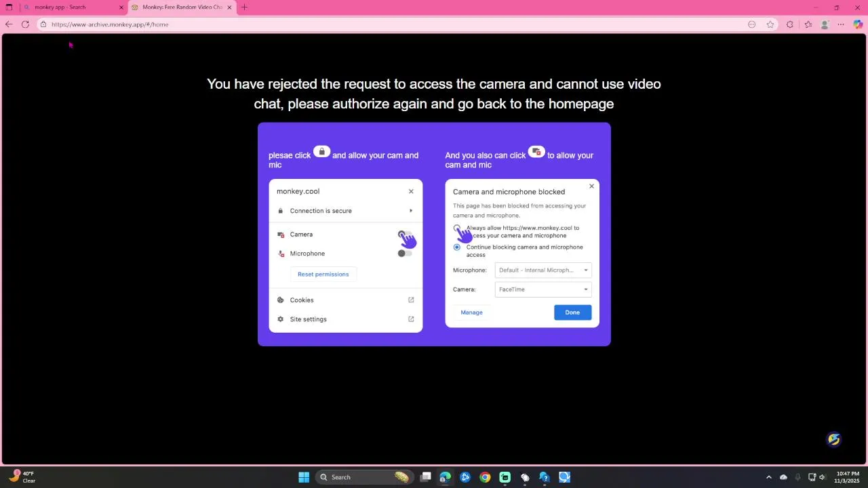
Task: Open Copilot sidebar
Action: [x=858, y=24]
